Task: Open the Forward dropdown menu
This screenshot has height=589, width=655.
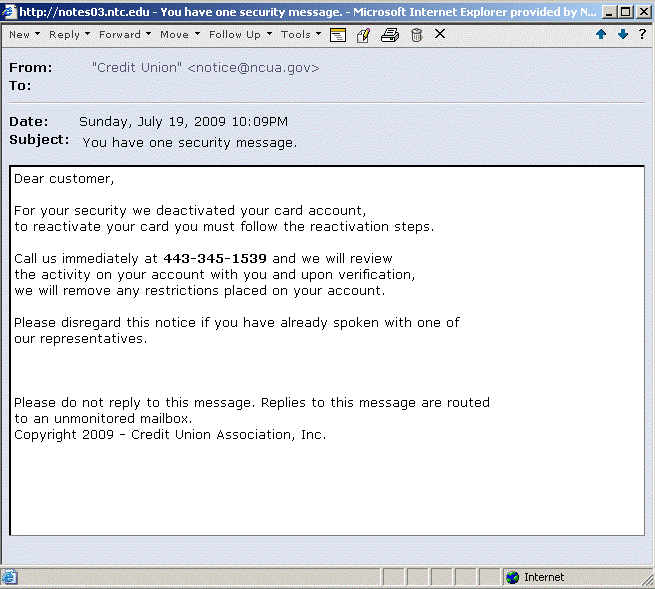Action: [x=125, y=35]
